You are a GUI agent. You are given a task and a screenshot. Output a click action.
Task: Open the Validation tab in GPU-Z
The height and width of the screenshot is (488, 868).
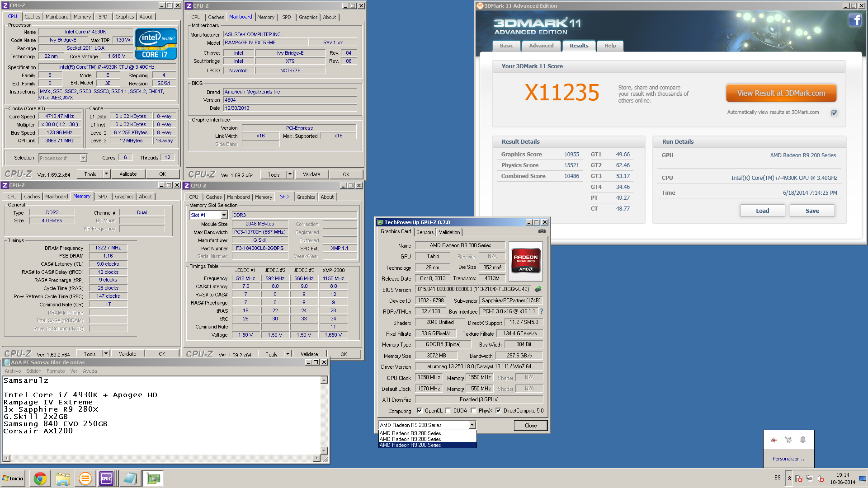[449, 232]
